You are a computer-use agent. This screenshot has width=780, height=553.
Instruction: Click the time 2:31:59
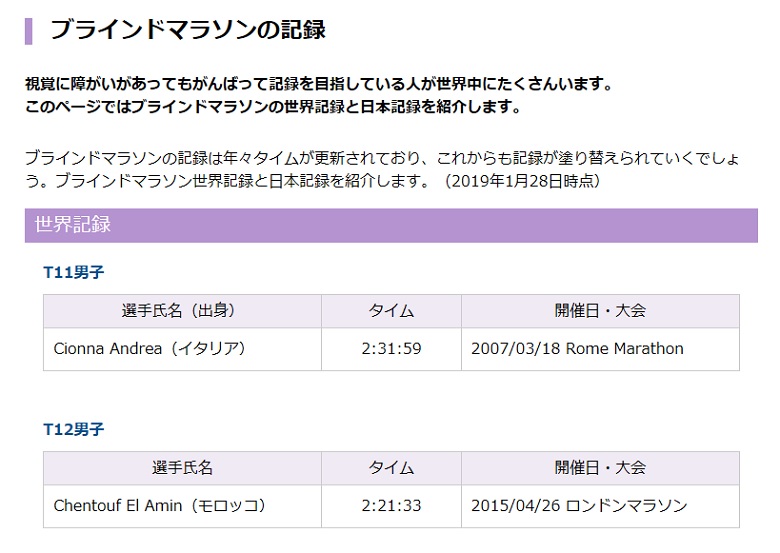[x=391, y=349]
